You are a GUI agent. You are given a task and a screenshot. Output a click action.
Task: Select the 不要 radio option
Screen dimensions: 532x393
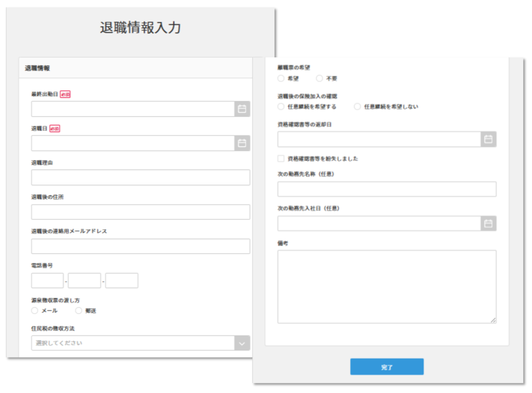point(318,79)
